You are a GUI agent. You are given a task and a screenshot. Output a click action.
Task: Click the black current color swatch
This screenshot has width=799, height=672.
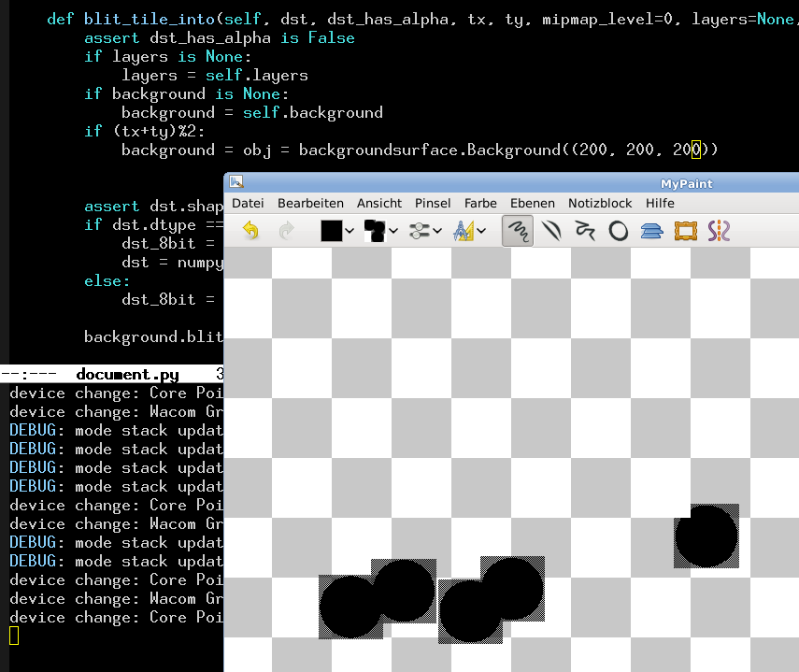tap(331, 231)
